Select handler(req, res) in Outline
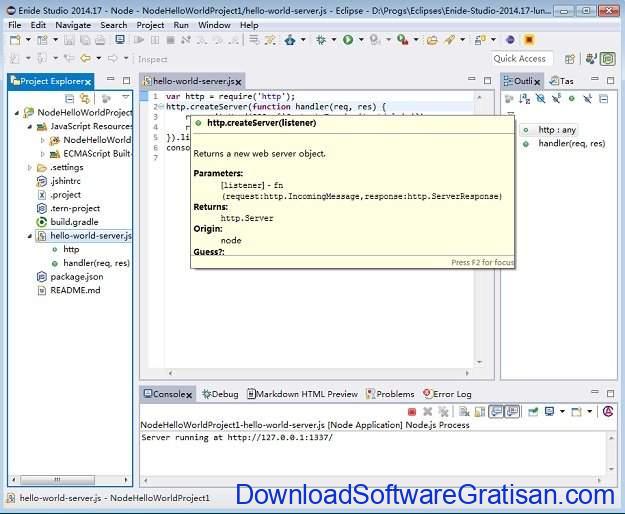Viewport: 625px width, 514px height. tap(572, 143)
